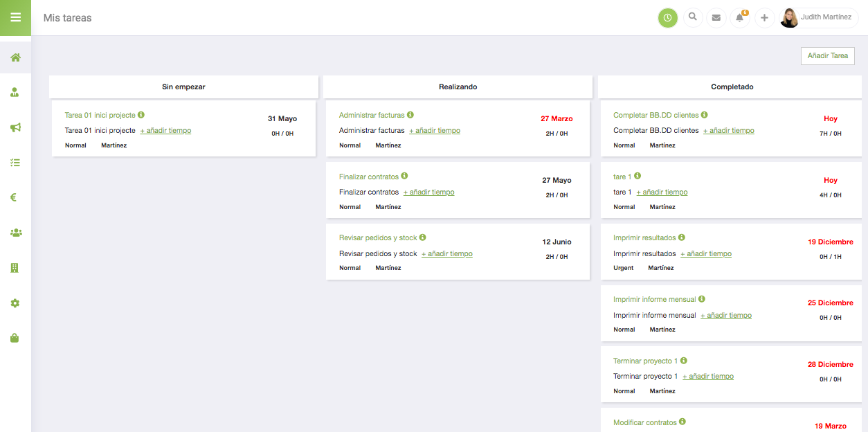Open the Finalizar contratos task title
The image size is (868, 432).
[x=368, y=177]
